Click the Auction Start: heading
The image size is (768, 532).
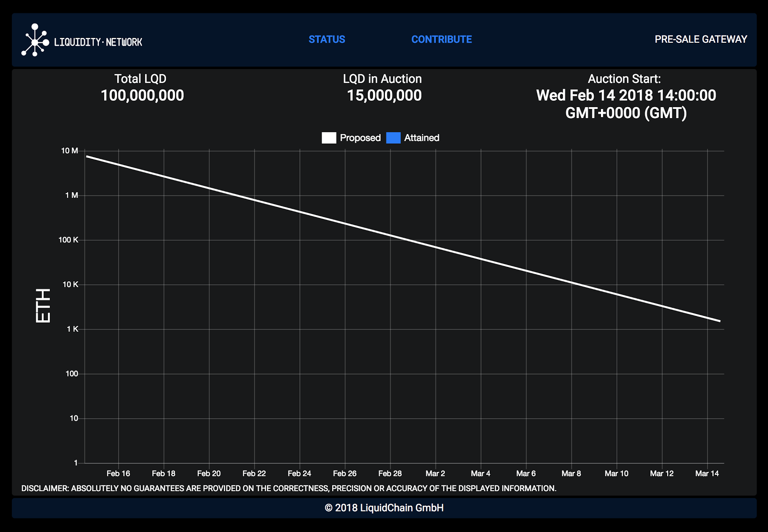624,79
